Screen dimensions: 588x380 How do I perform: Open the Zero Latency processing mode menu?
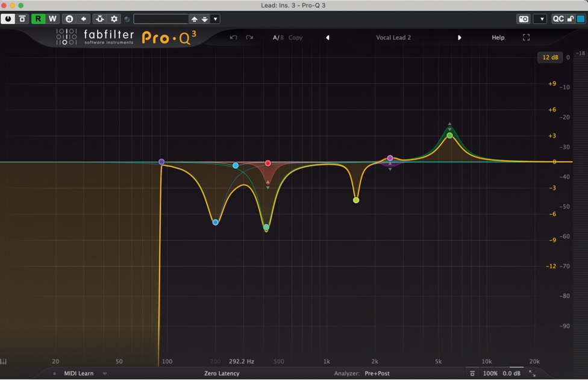222,373
